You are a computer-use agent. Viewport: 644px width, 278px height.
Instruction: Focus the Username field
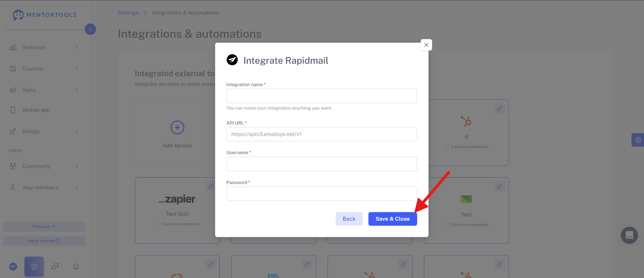(x=322, y=164)
